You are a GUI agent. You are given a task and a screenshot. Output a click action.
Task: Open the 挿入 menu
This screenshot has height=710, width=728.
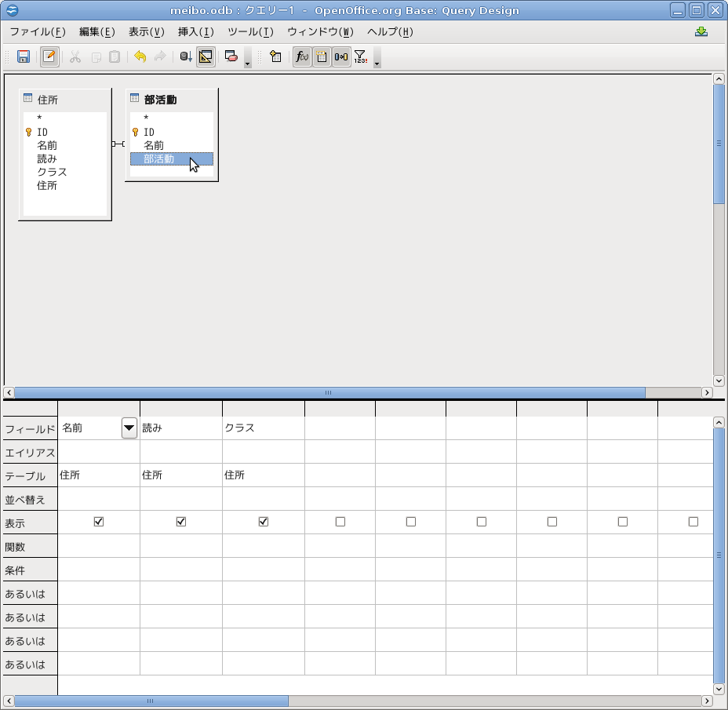195,32
